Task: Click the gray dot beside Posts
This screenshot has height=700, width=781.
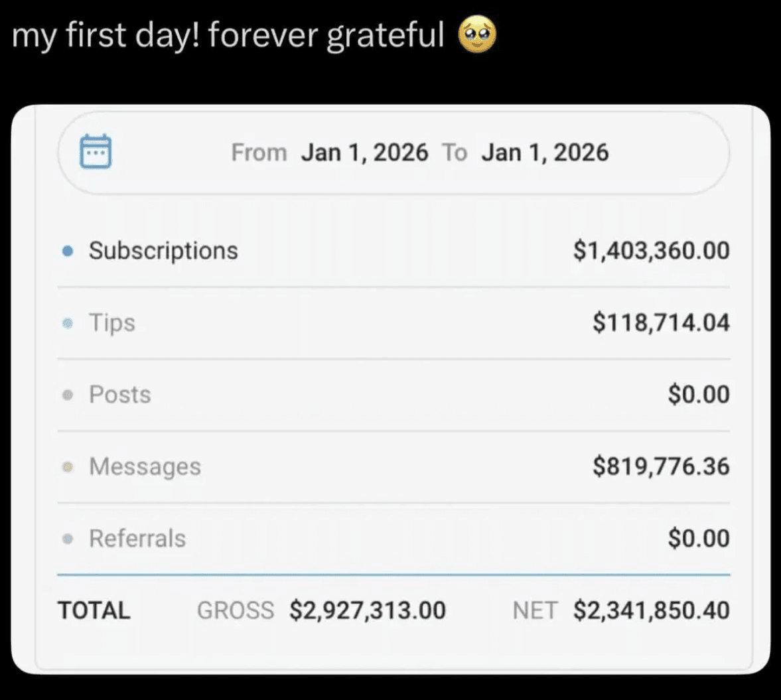Action: [x=67, y=395]
